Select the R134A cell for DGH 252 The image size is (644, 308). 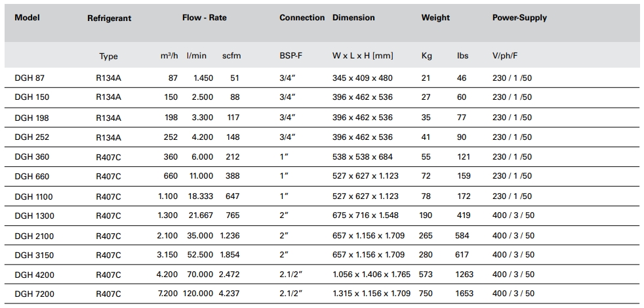pos(109,137)
